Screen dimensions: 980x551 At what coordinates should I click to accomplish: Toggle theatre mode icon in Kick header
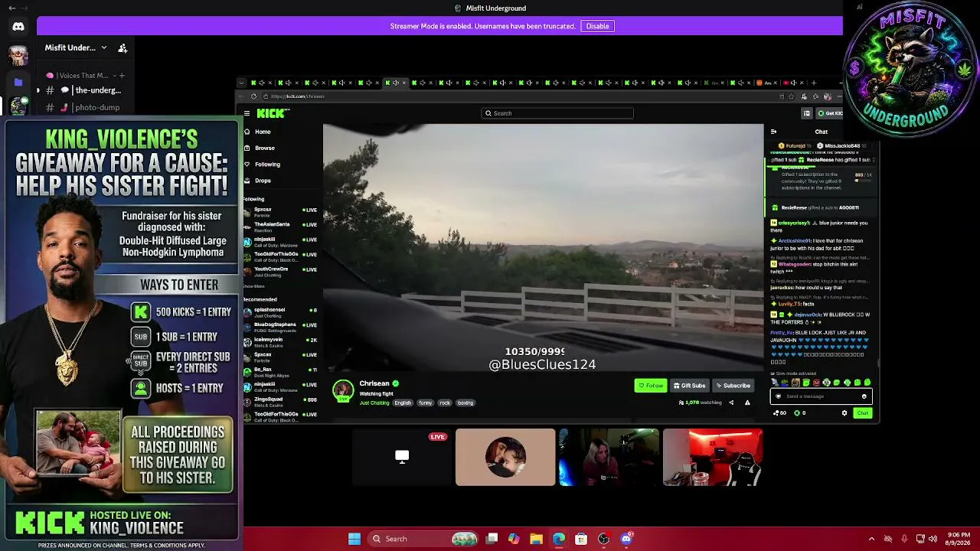pos(806,113)
